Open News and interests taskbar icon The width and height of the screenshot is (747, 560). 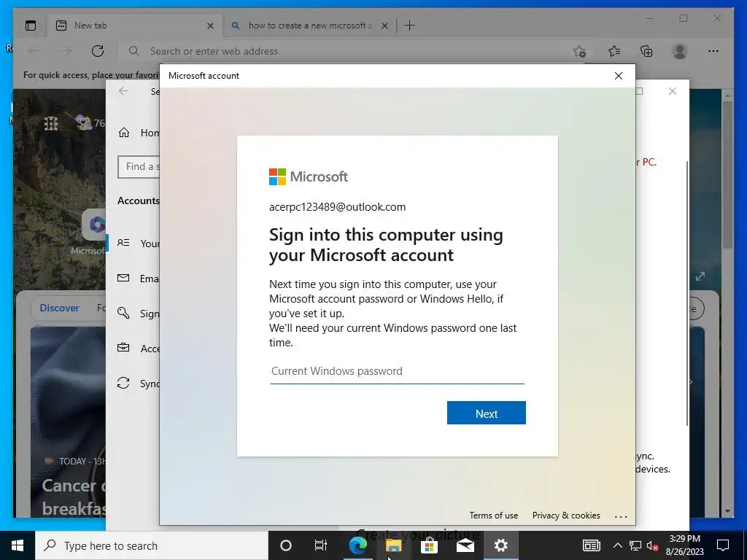click(591, 545)
